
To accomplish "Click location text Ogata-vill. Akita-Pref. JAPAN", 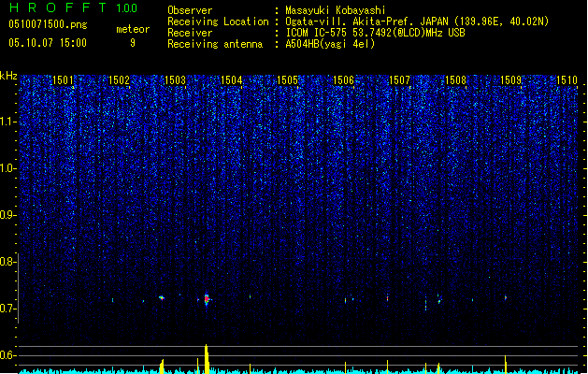I will coord(368,22).
